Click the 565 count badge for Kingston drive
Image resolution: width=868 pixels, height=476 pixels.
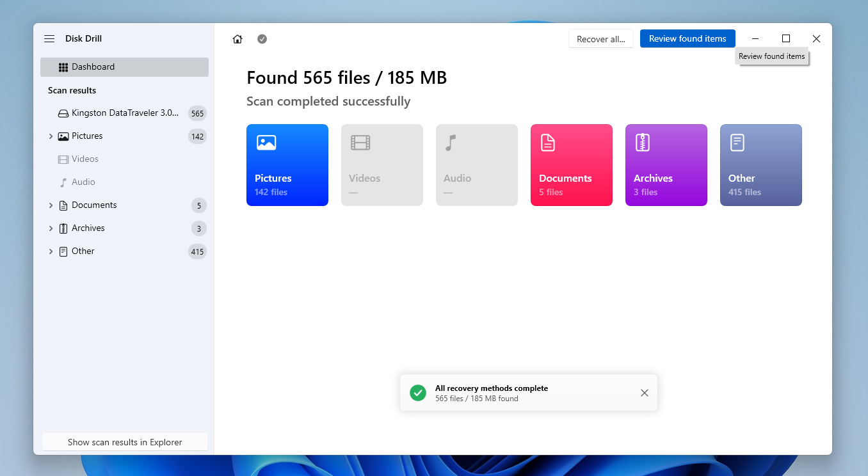(197, 114)
